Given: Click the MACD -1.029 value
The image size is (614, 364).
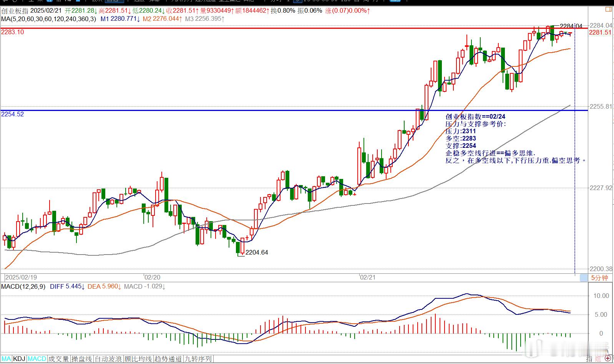Looking at the screenshot, I should tap(145, 286).
